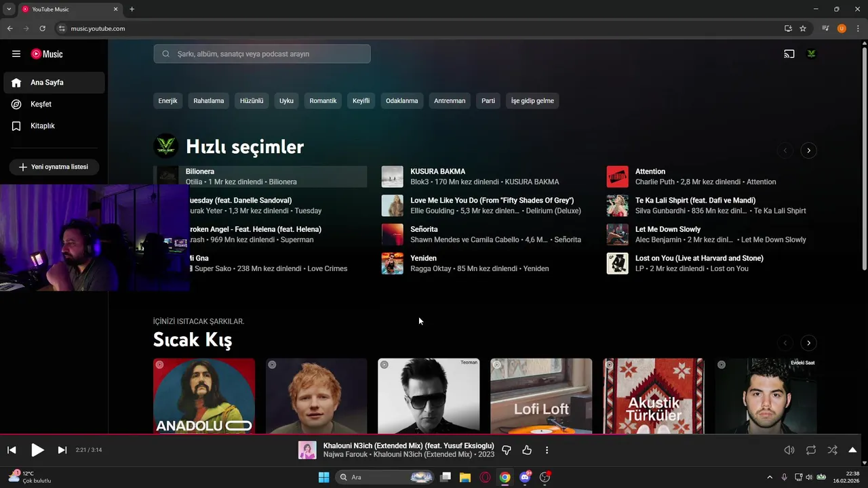Screen dimensions: 868x488
Task: Select the Antrenman mood chip
Action: tap(450, 101)
